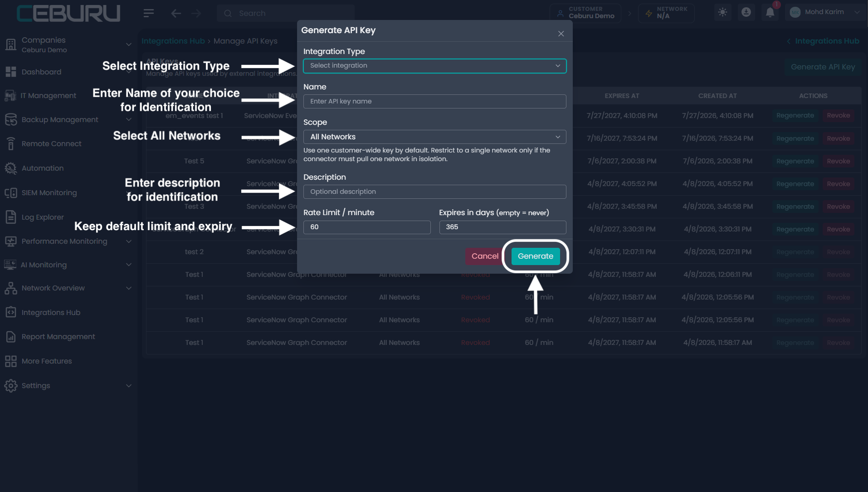Click the Backup Management sidebar icon
Screen dimensions: 868x492
(11, 119)
